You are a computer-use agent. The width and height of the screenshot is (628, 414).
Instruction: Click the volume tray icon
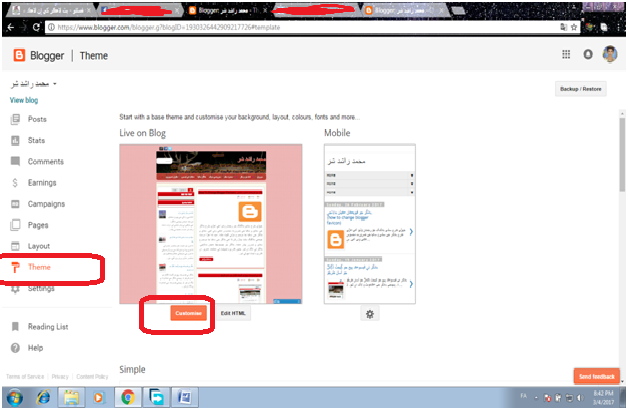point(580,398)
